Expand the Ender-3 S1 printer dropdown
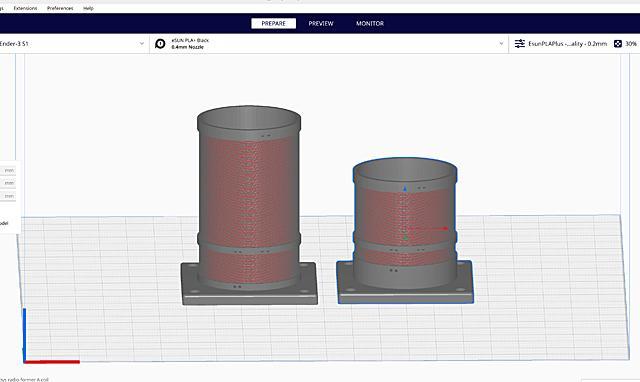 tap(141, 44)
